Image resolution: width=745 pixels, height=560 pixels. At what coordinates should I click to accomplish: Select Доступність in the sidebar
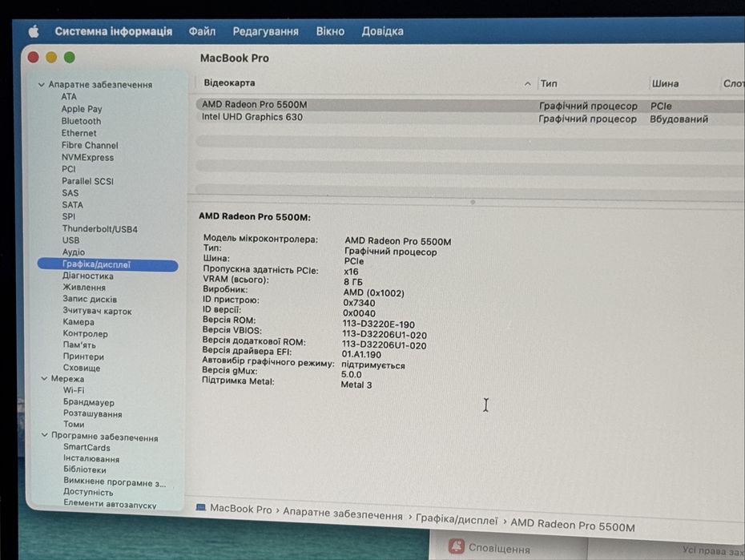coord(88,493)
